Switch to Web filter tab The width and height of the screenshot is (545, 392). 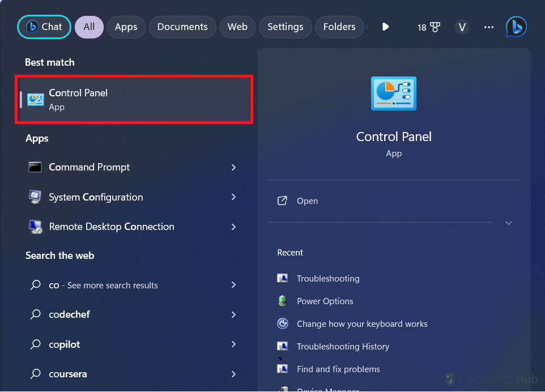click(x=237, y=27)
